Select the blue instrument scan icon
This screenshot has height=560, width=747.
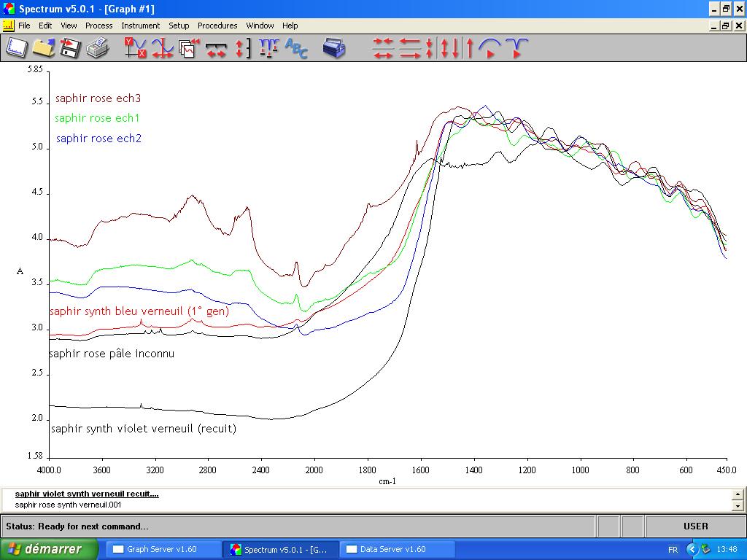pyautogui.click(x=334, y=48)
